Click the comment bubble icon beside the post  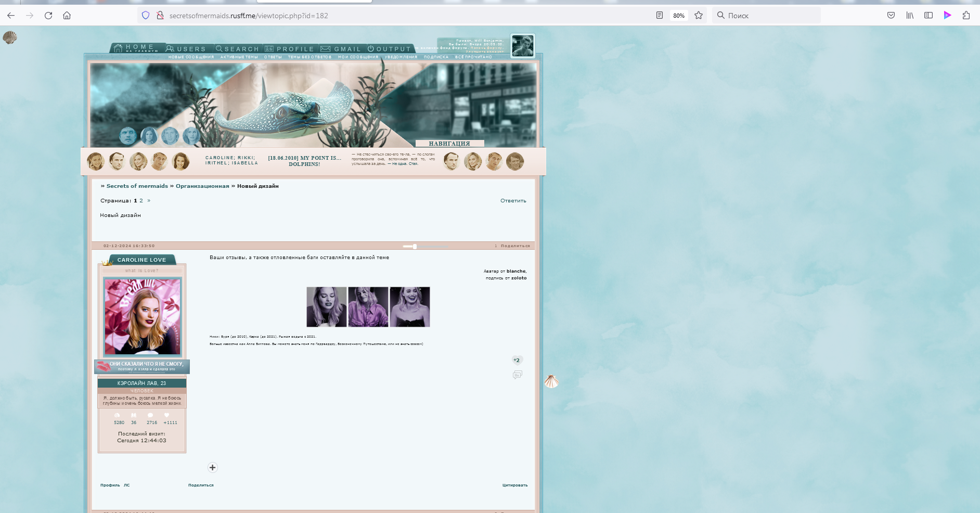pyautogui.click(x=517, y=375)
